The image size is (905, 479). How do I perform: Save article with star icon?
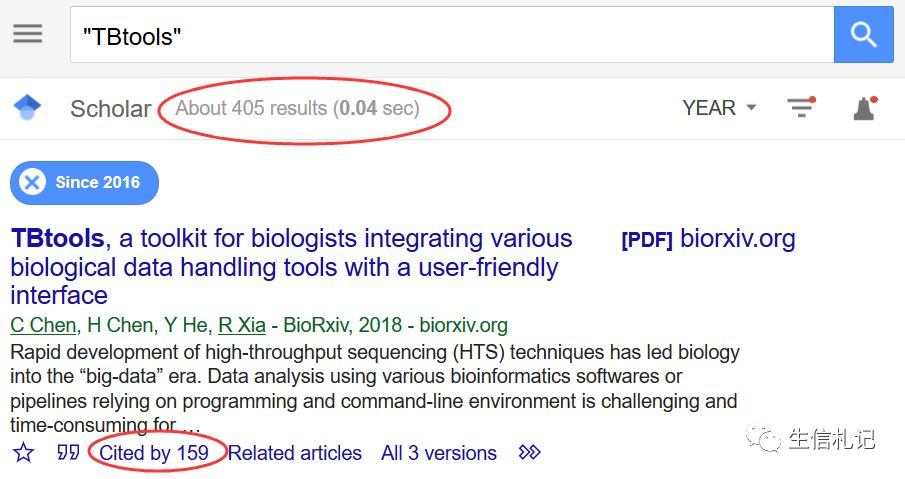click(x=23, y=453)
